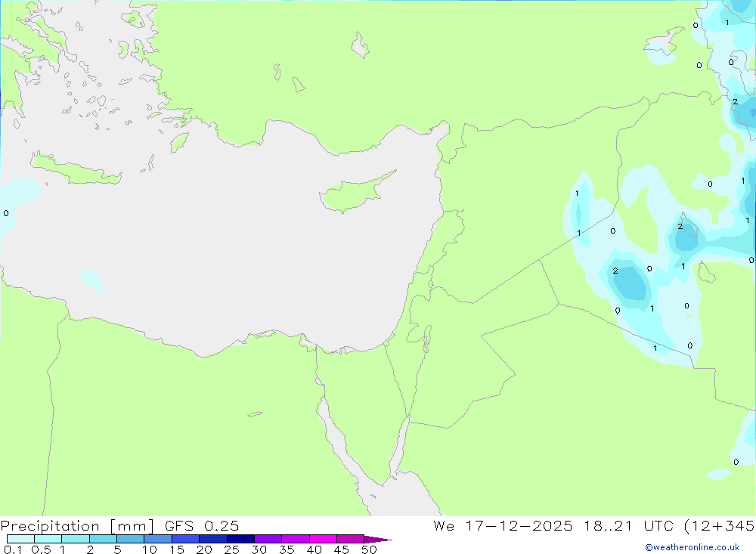The width and height of the screenshot is (756, 554).
Task: Click the legend label '25'
Action: click(x=232, y=549)
